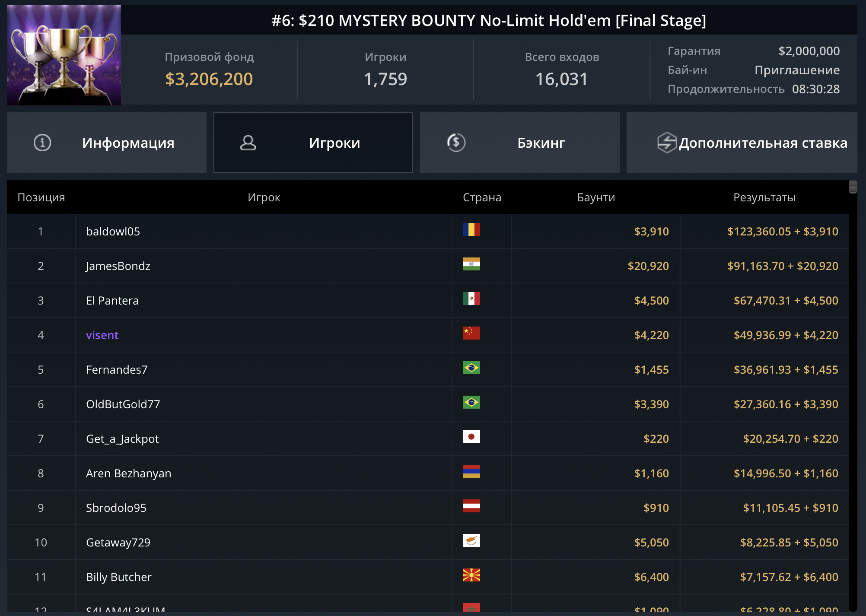
Task: Click the Результаты column header
Action: [x=764, y=197]
